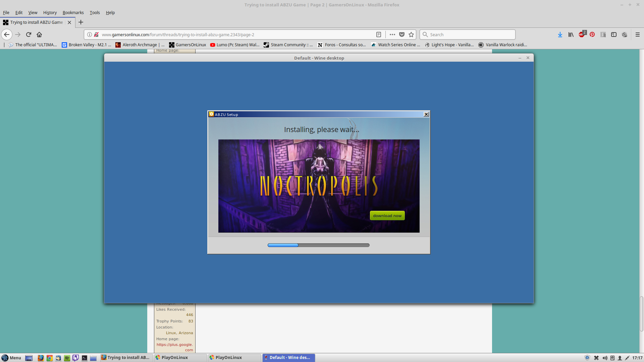Click the installation progress bar
The height and width of the screenshot is (362, 644).
[x=319, y=245]
